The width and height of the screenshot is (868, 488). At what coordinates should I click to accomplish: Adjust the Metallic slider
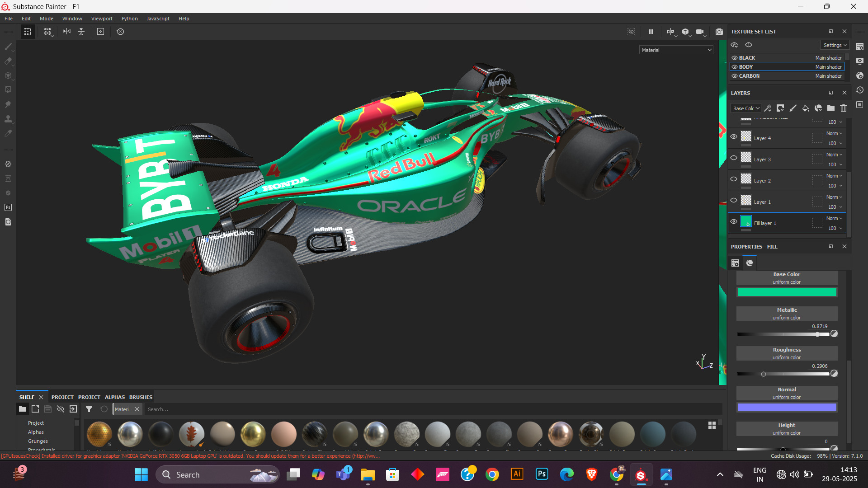click(x=783, y=334)
